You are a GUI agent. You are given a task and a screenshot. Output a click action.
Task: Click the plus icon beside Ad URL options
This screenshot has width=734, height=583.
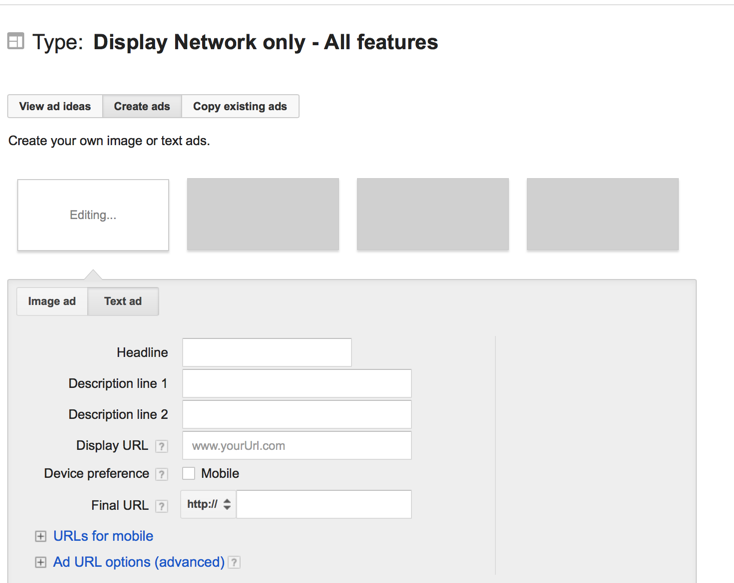pyautogui.click(x=41, y=562)
